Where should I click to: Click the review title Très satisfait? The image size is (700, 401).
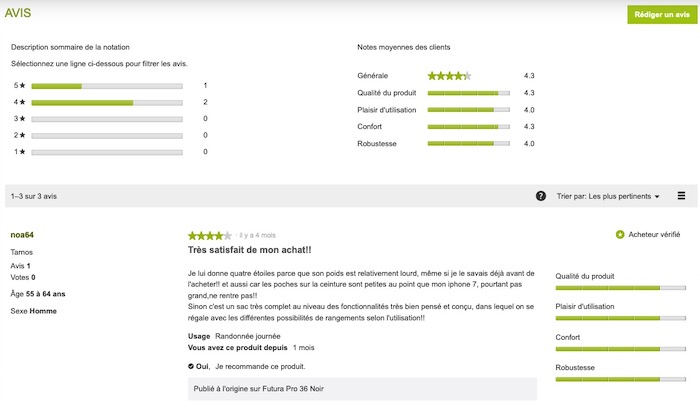tap(249, 250)
